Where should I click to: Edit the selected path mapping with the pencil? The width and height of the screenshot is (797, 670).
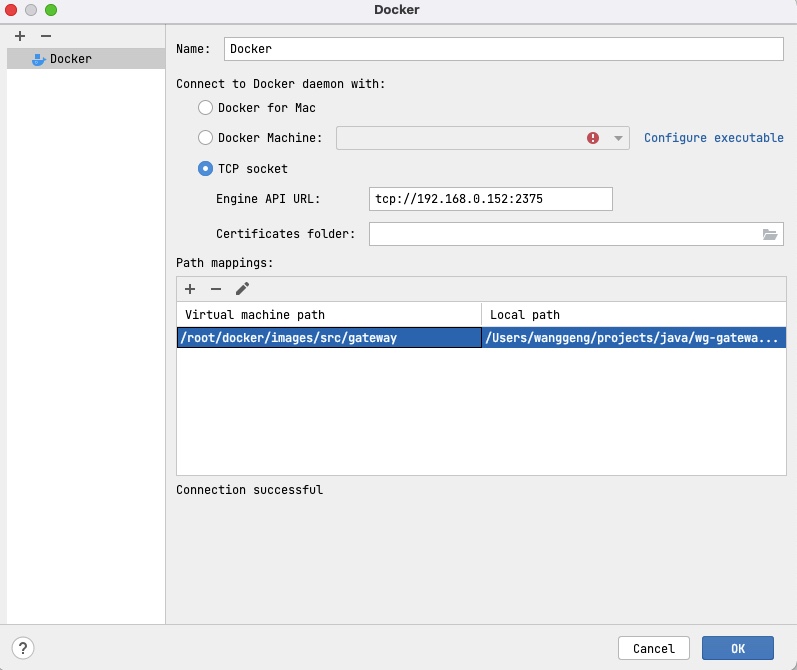point(242,289)
